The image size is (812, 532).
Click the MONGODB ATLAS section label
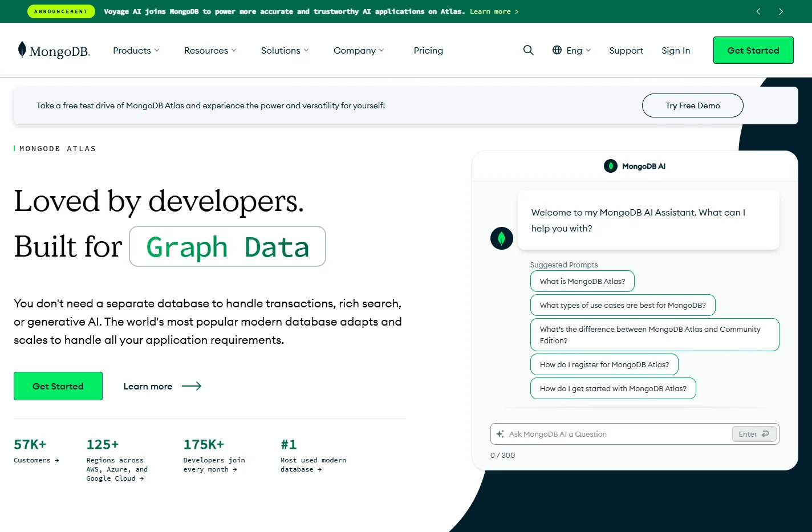[x=58, y=148]
